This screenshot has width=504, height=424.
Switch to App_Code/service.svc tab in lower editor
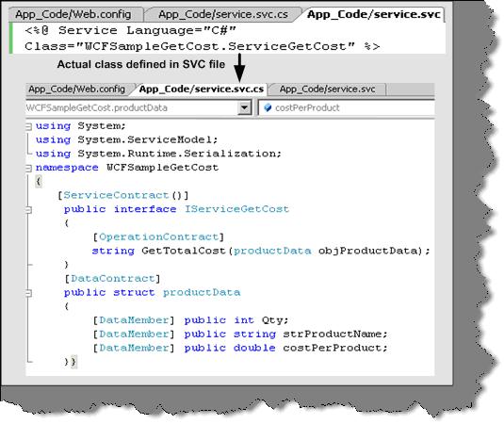(x=327, y=90)
